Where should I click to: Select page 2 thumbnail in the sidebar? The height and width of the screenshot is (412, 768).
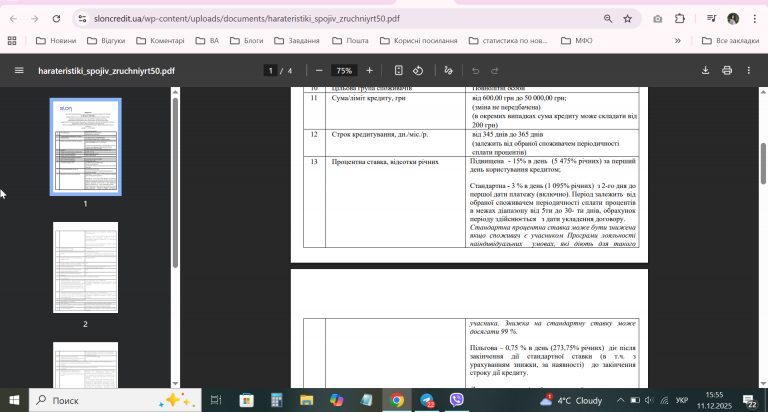coord(85,267)
